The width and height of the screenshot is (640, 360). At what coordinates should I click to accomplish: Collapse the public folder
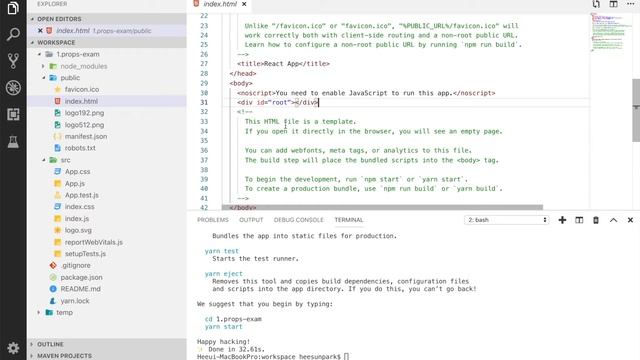(x=43, y=78)
